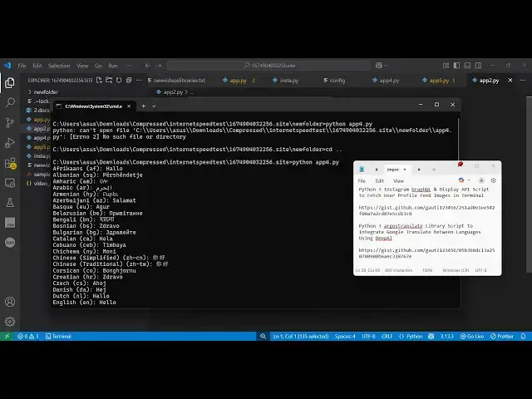
Task: Switch to insta.py editor tab
Action: click(x=286, y=81)
